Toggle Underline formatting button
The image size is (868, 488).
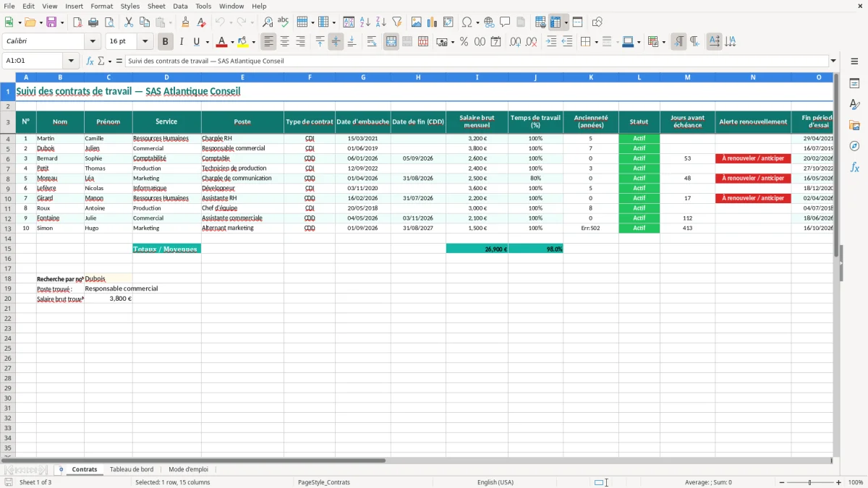click(x=196, y=42)
